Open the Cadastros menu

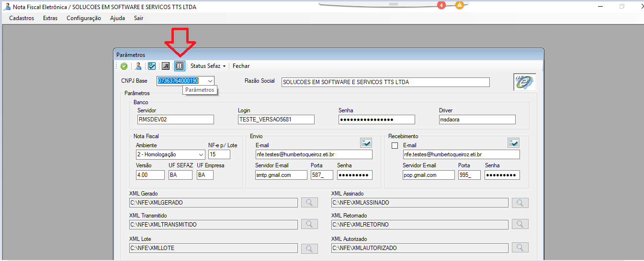point(22,18)
